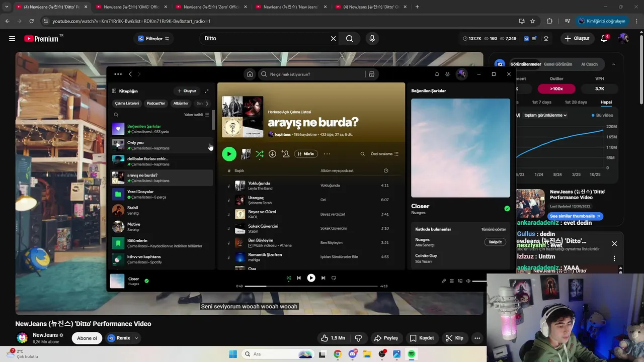The width and height of the screenshot is (644, 362).
Task: Open toplam görüntülenme dropdown
Action: [x=545, y=115]
